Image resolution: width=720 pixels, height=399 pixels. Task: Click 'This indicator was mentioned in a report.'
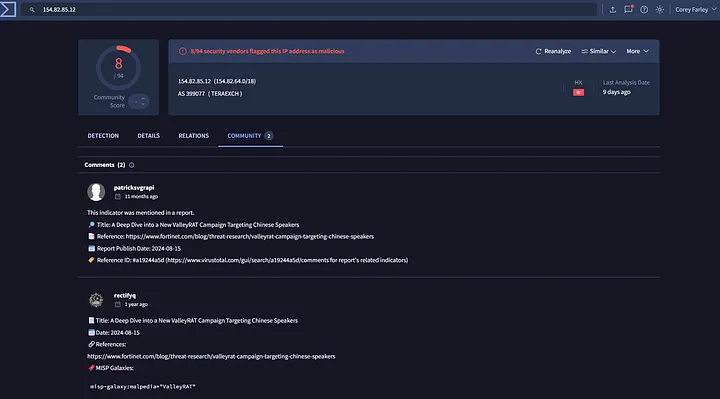click(x=141, y=213)
